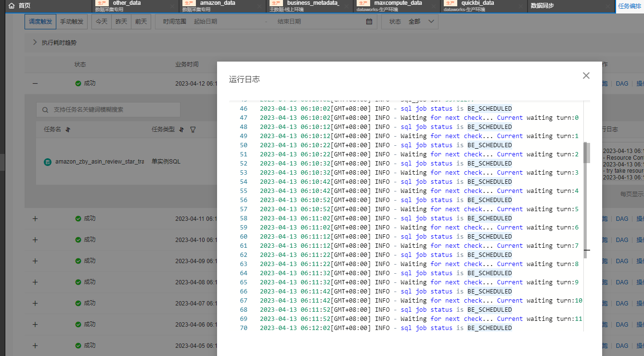The width and height of the screenshot is (644, 356).
Task: Expand the 2023-04-10 row with the plus
Action: (35, 240)
